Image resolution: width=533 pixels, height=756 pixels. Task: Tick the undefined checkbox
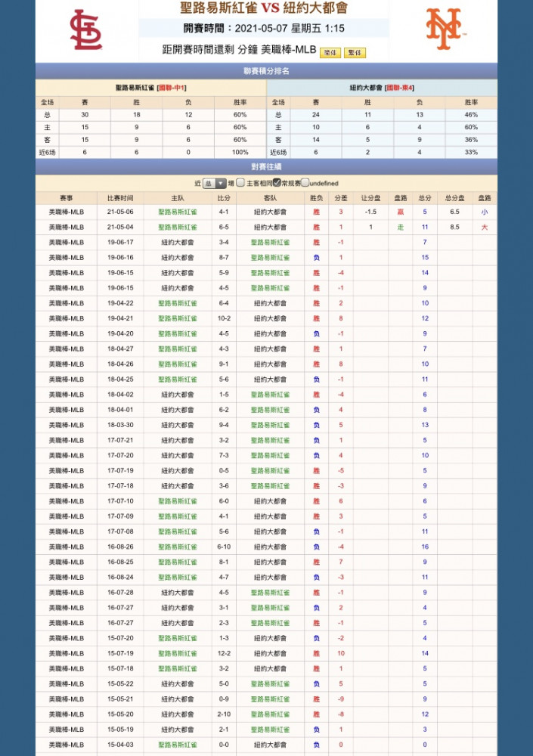(305, 183)
